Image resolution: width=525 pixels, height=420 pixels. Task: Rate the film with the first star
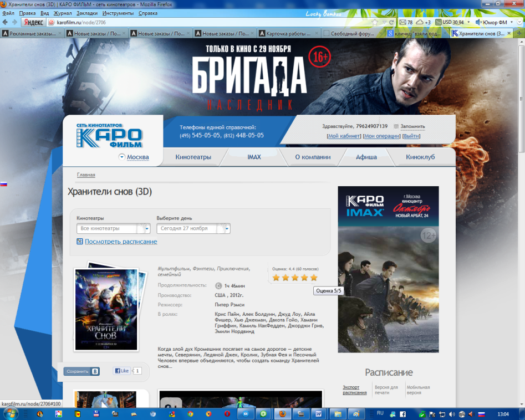point(276,278)
